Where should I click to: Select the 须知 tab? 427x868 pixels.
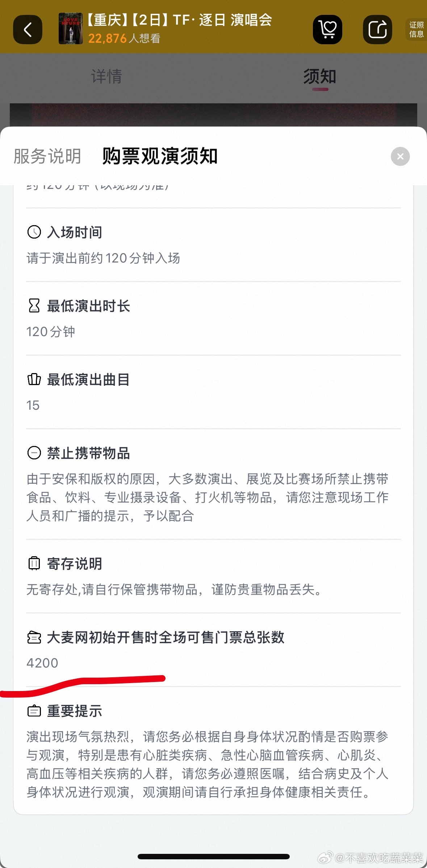320,77
